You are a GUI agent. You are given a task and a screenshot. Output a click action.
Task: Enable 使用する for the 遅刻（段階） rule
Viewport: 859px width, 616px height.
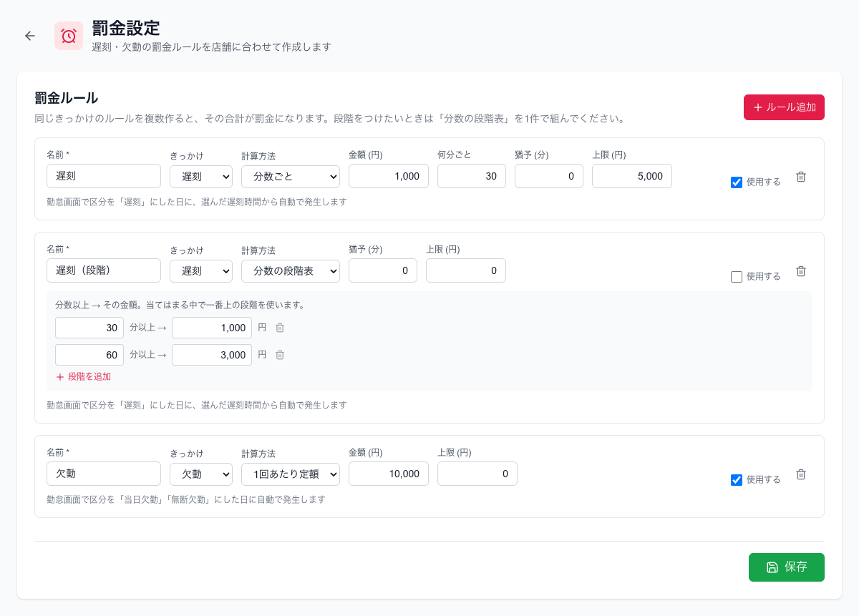[737, 277]
